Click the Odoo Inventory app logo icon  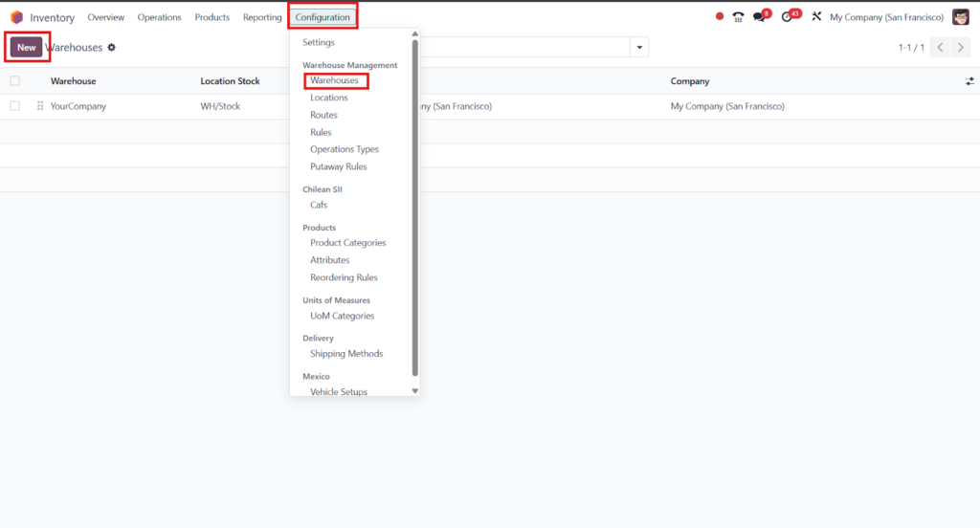(x=17, y=17)
